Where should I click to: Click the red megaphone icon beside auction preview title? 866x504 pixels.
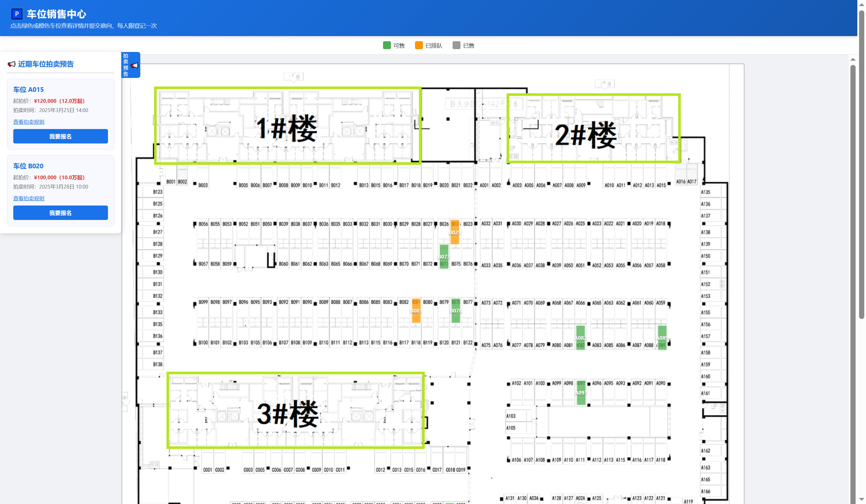pos(12,64)
